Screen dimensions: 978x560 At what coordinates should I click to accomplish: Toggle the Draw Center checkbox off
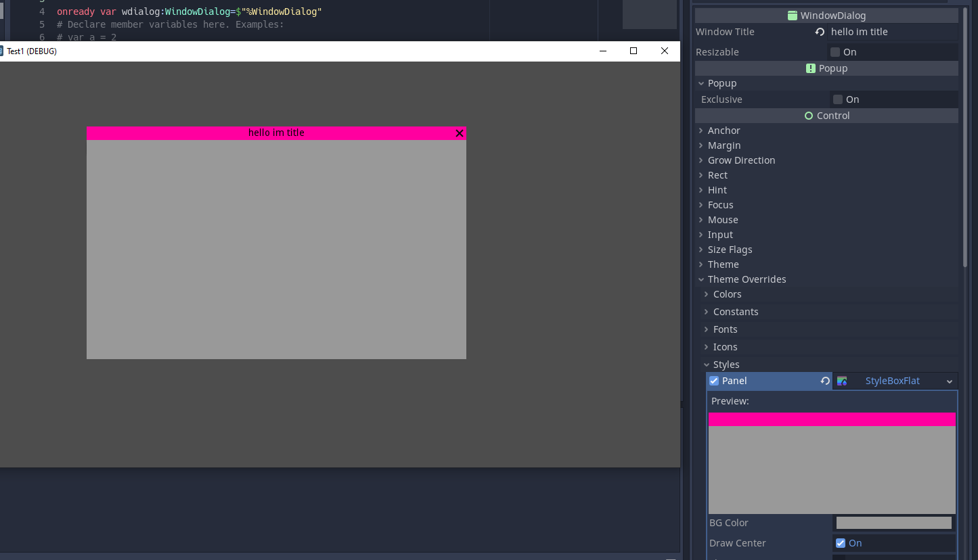[x=841, y=543]
